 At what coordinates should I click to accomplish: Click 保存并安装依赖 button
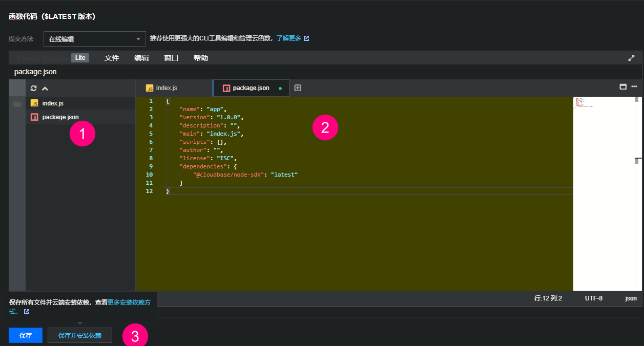point(80,336)
